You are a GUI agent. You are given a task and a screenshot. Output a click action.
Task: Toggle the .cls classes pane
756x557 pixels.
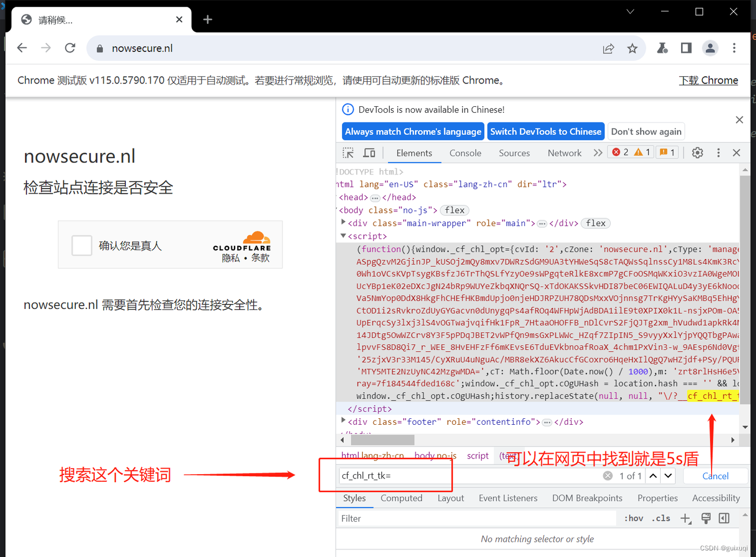tap(661, 519)
